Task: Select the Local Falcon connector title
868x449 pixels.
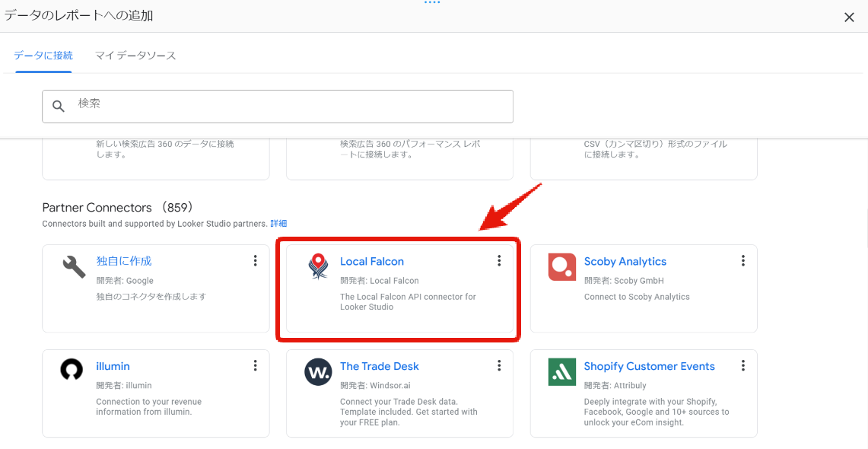Action: [372, 261]
